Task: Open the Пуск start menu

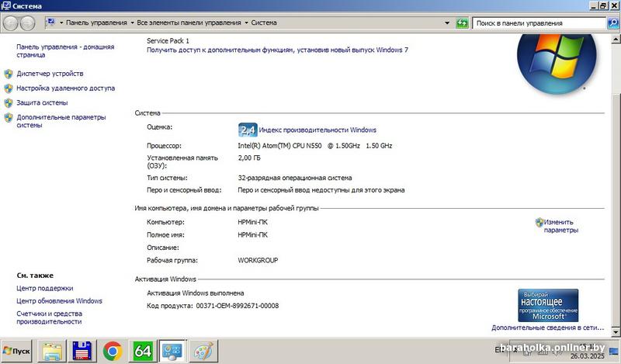Action: coord(16,351)
